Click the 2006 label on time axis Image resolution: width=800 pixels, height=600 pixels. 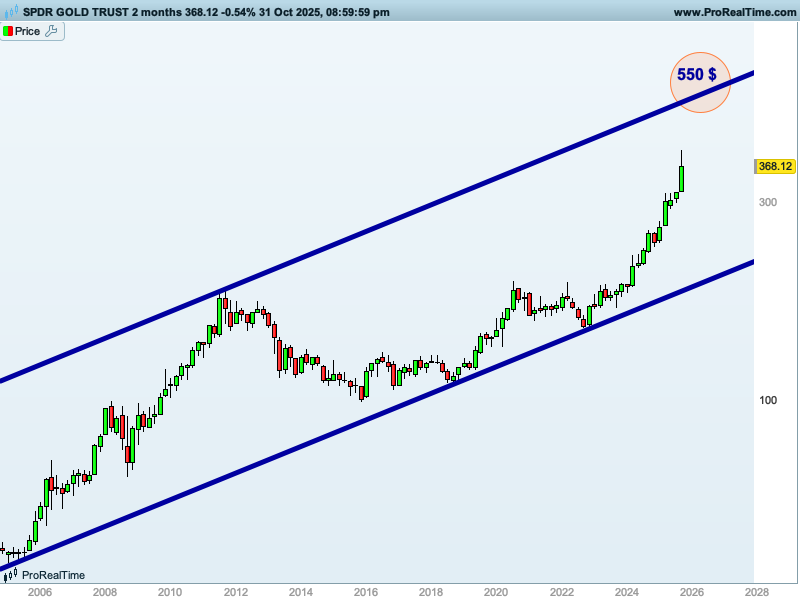pyautogui.click(x=40, y=592)
